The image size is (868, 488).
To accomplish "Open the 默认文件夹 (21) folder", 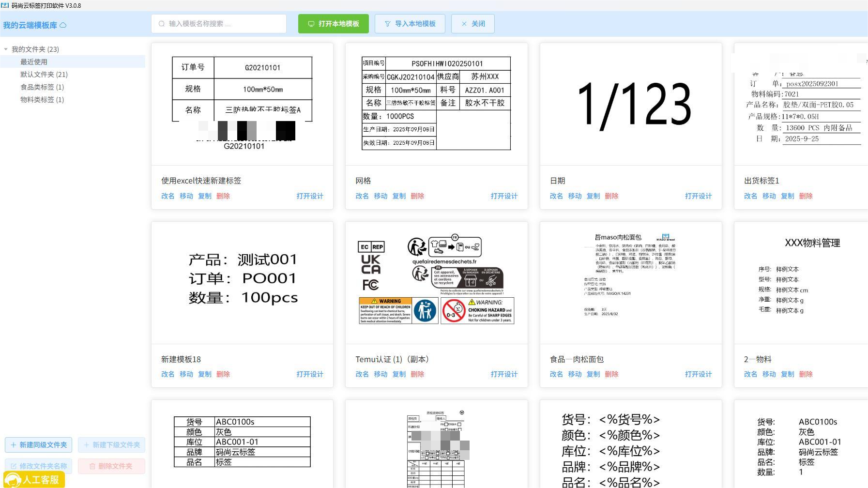I will (44, 75).
